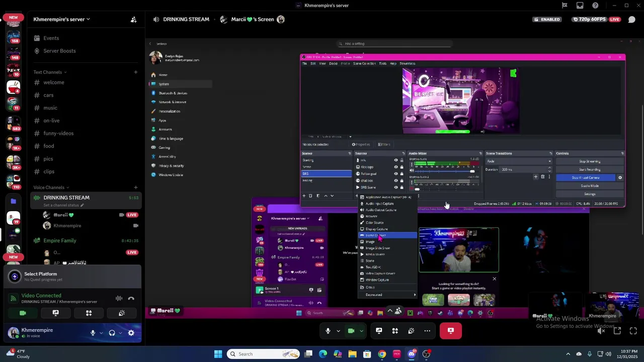Open Windows Start menu
This screenshot has width=644, height=362.
coord(218,354)
